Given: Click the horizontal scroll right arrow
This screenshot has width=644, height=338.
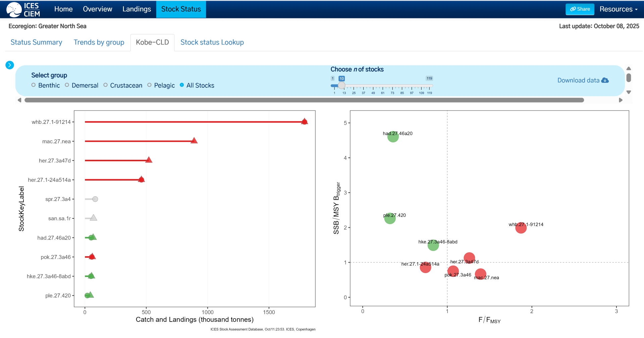Looking at the screenshot, I should tap(621, 100).
